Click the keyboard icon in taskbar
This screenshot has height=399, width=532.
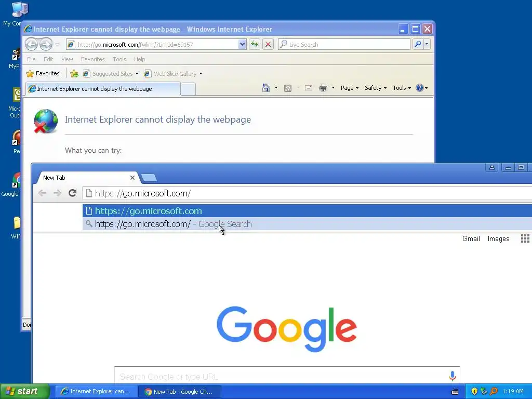[x=455, y=392]
